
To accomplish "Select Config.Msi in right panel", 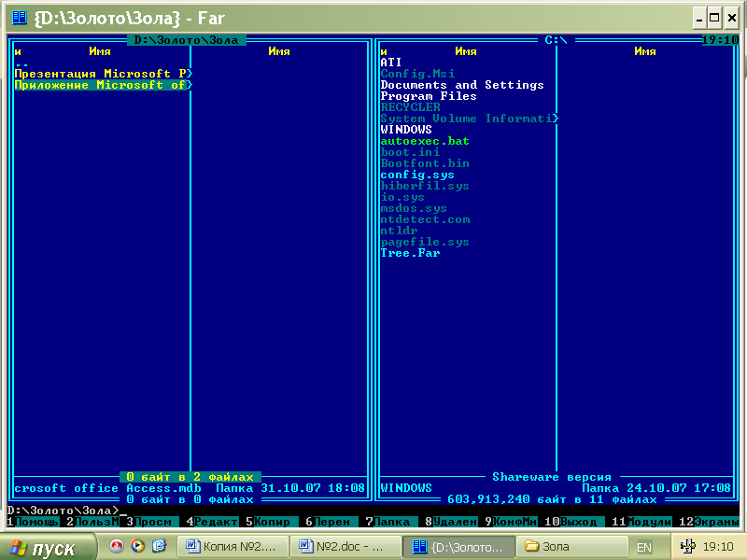I will pos(417,74).
